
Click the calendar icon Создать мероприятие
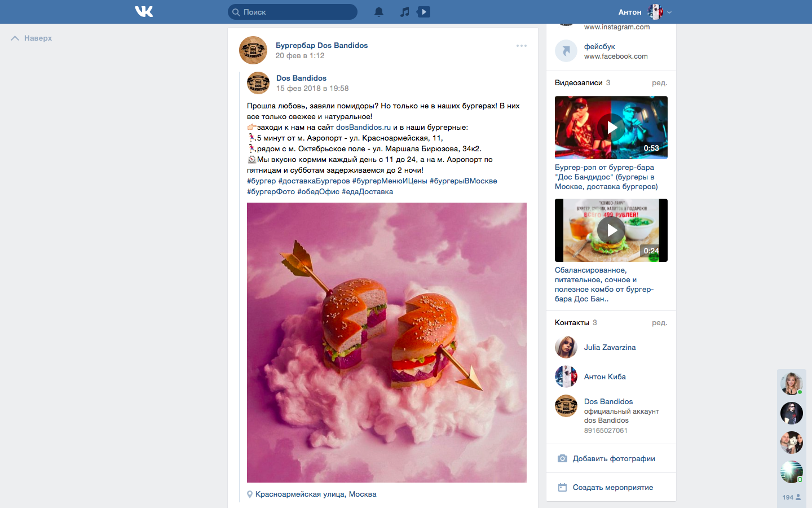[562, 488]
